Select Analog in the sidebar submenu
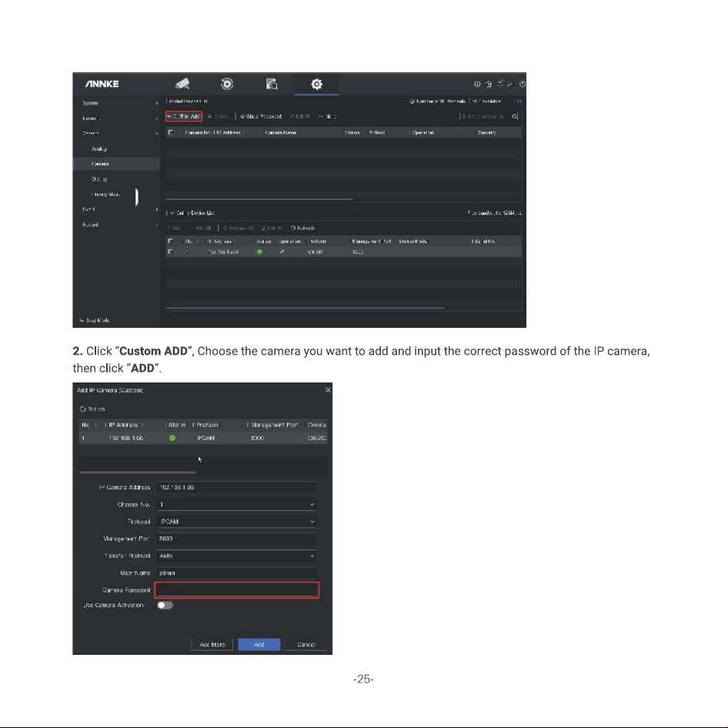 99,149
